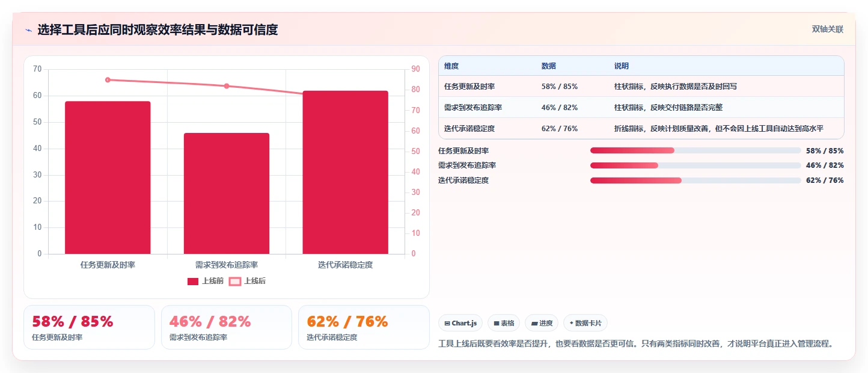Screen dimensions: 868x373
Task: Click the 数据卡片 tag chip
Action: tap(585, 323)
